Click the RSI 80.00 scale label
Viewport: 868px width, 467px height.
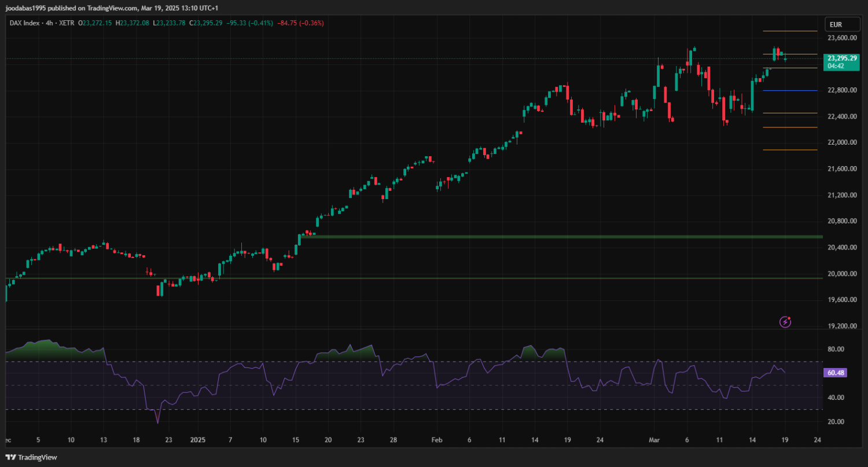(836, 350)
